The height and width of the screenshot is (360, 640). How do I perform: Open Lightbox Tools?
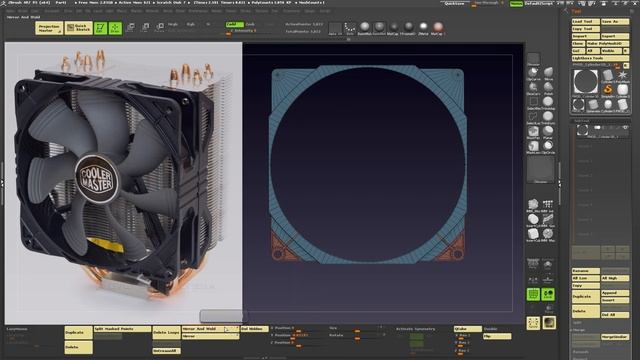click(x=600, y=58)
